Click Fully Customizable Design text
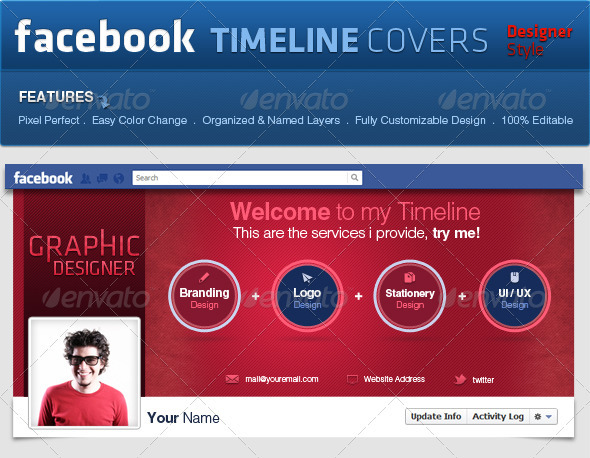The image size is (590, 458). point(420,120)
